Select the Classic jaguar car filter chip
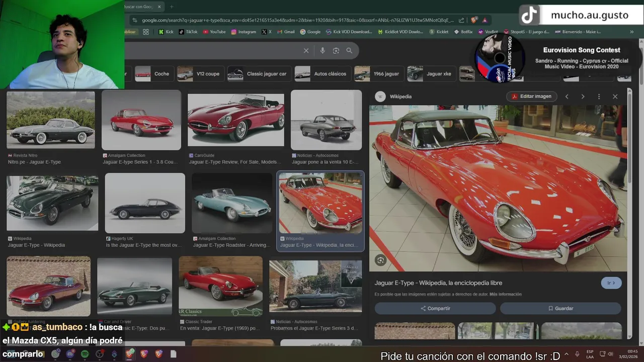 pos(259,73)
